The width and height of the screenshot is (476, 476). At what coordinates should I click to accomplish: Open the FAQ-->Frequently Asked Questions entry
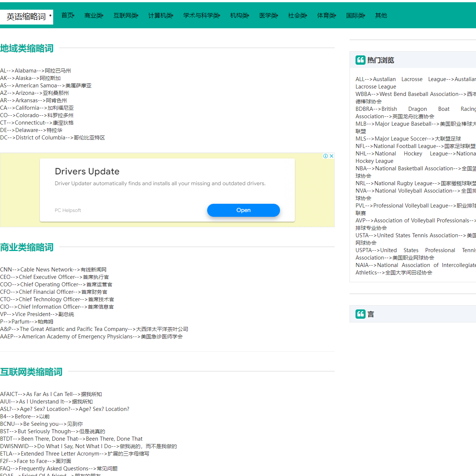[59, 469]
